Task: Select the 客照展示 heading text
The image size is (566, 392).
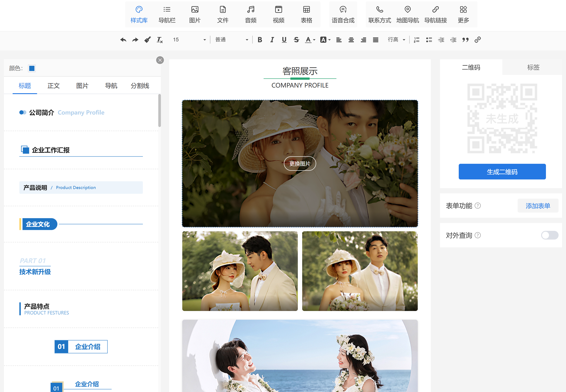Action: (x=300, y=71)
